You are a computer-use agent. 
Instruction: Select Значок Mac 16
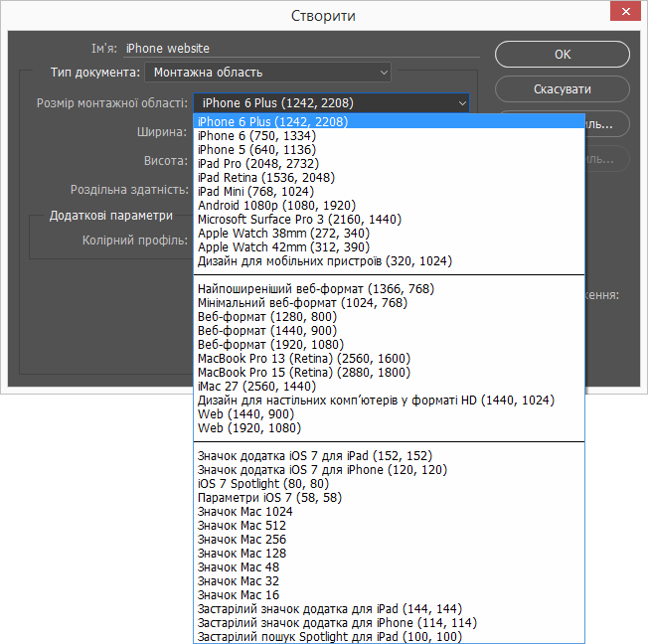389,595
